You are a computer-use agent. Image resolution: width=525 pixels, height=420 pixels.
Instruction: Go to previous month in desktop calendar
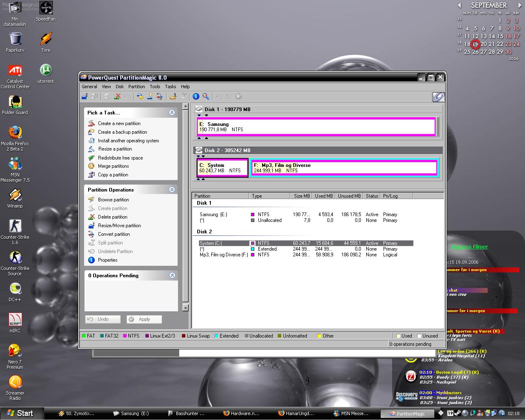pos(459,5)
